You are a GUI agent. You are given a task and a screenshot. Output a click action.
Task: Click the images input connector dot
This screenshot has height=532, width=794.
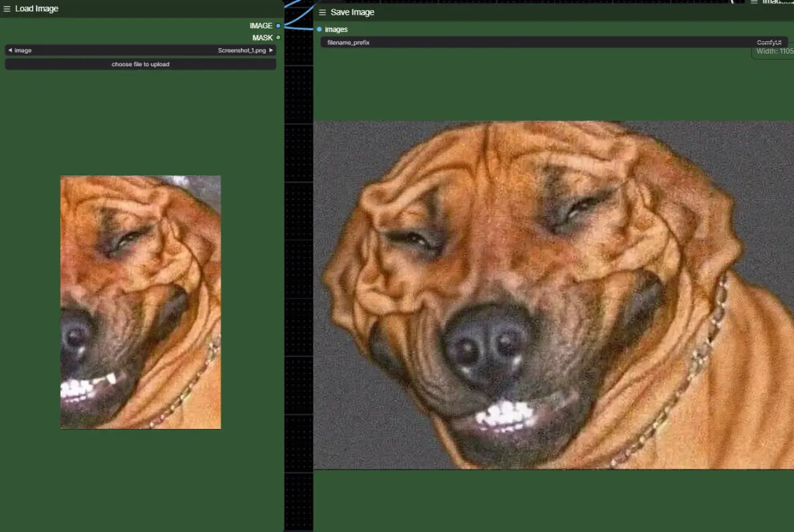click(319, 29)
